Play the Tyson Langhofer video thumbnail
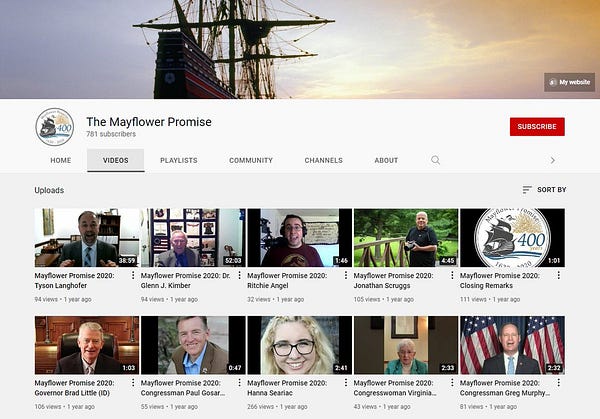Image resolution: width=600 pixels, height=419 pixels. coord(87,238)
